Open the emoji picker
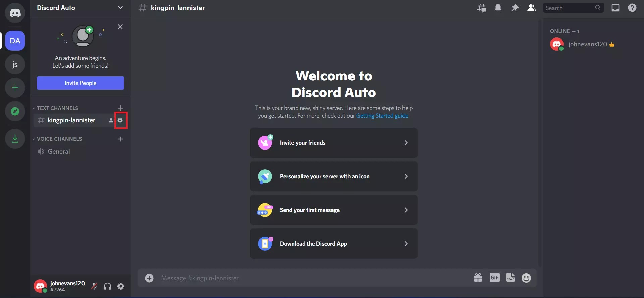This screenshot has width=644, height=298. 526,278
